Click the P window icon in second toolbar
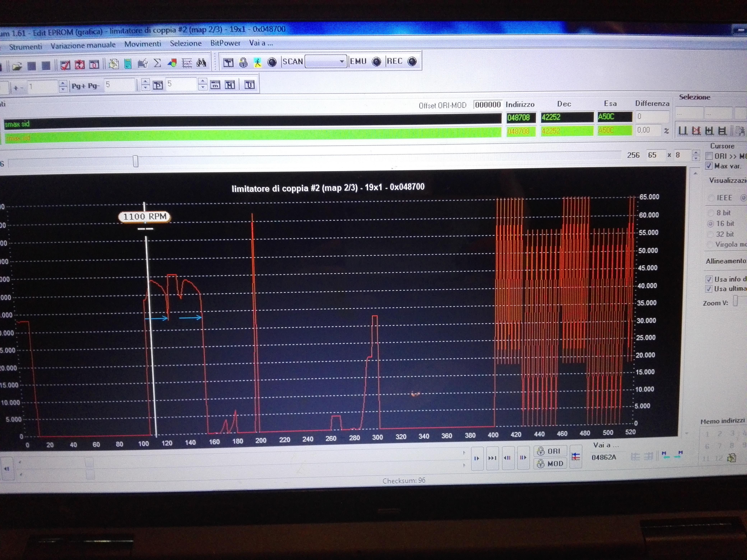This screenshot has height=560, width=747. (x=158, y=85)
